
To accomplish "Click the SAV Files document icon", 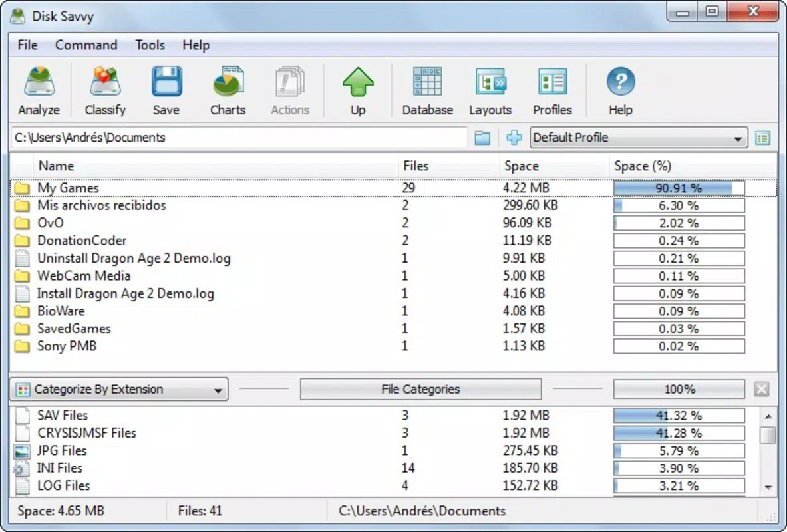I will pos(21,415).
